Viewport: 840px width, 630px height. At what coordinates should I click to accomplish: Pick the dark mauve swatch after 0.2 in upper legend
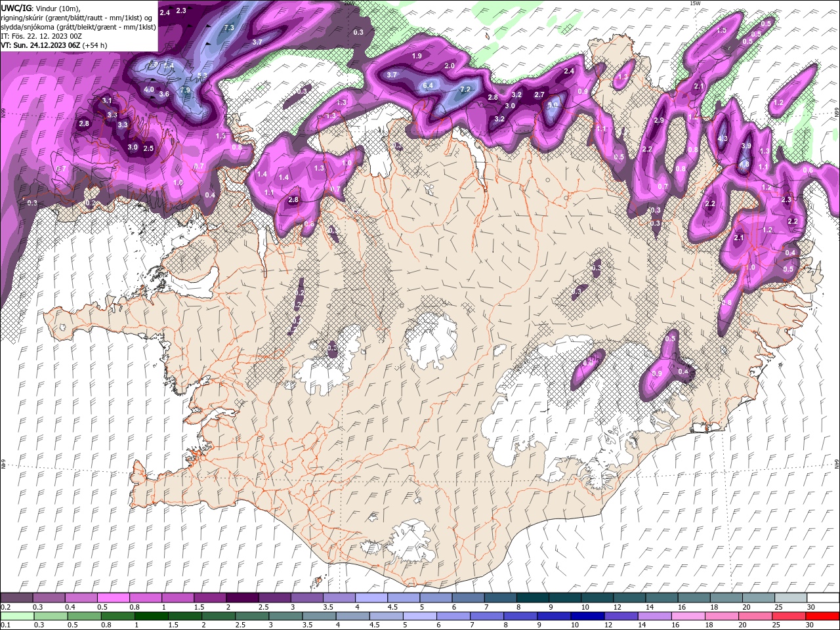click(x=16, y=598)
